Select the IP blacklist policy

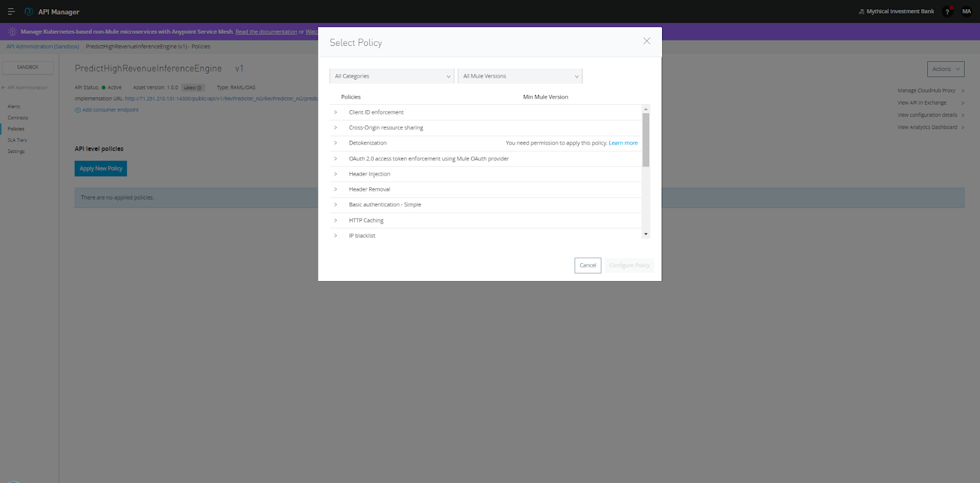click(362, 236)
